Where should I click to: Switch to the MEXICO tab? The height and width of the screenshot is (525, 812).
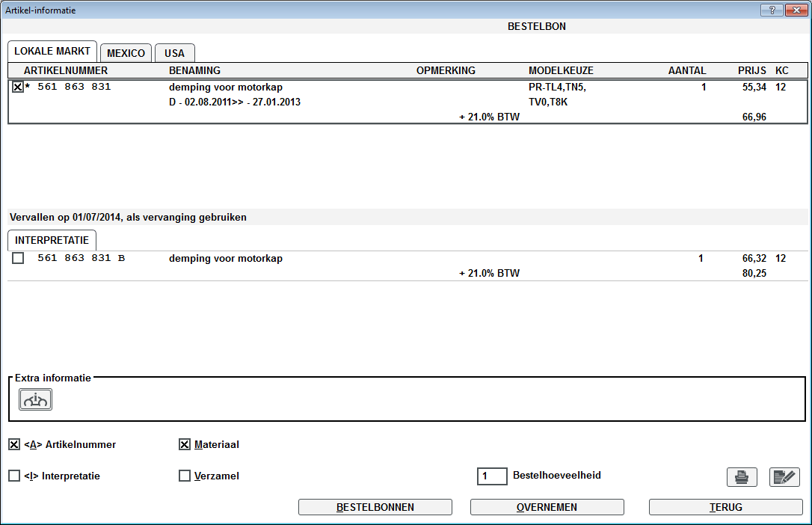coord(126,53)
